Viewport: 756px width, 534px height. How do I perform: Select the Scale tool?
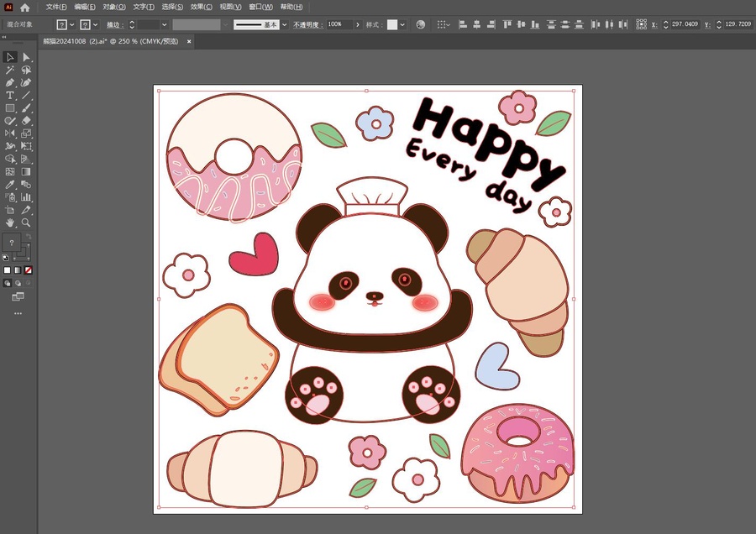coord(27,133)
